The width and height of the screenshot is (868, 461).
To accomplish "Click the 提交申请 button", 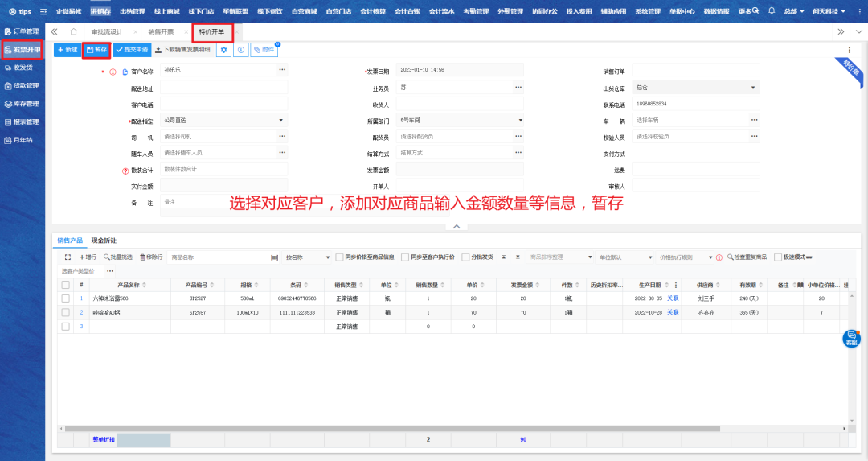I will pyautogui.click(x=132, y=50).
